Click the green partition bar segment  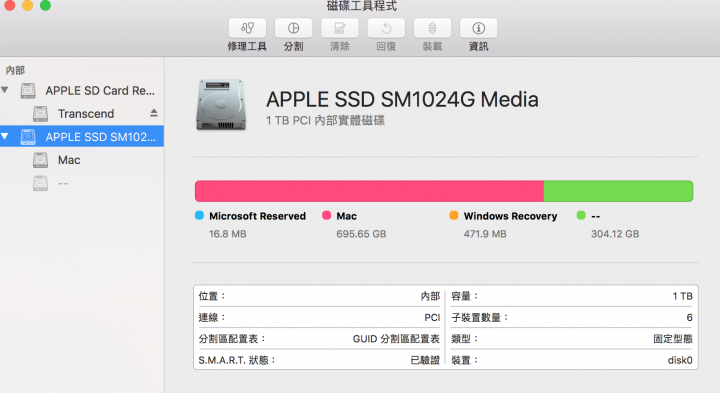pyautogui.click(x=619, y=191)
